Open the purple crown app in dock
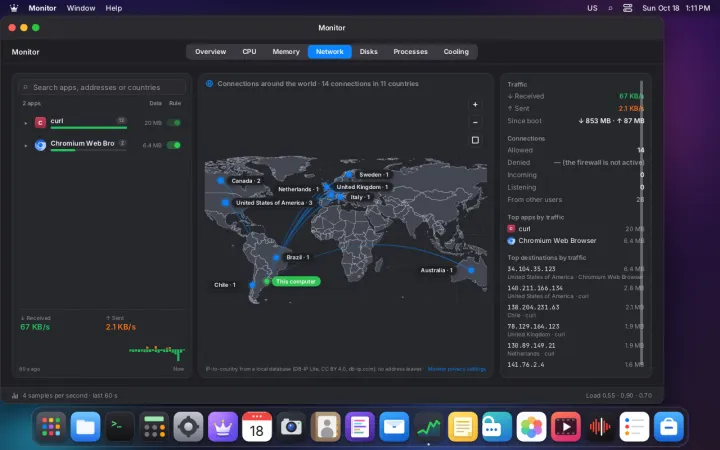The width and height of the screenshot is (720, 450). (x=223, y=427)
